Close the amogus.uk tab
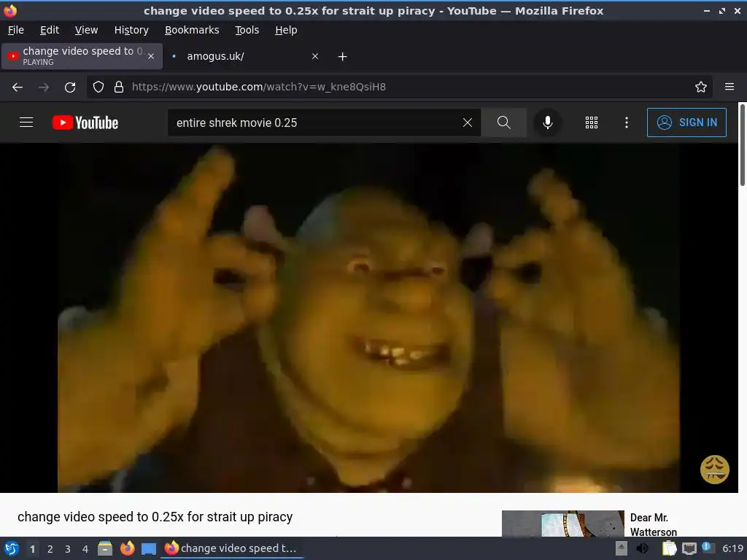 pyautogui.click(x=315, y=56)
